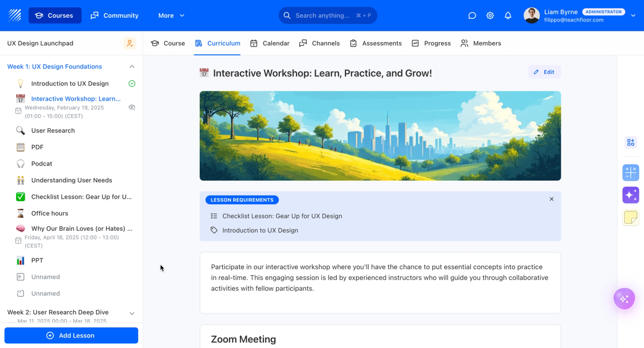The width and height of the screenshot is (644, 348).
Task: Click the Add Lesson button
Action: pos(71,336)
